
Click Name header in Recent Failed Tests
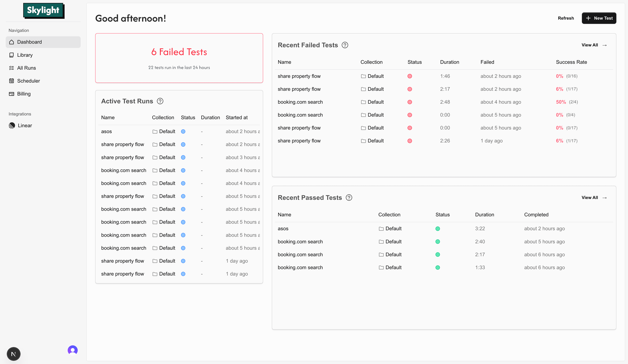[284, 62]
